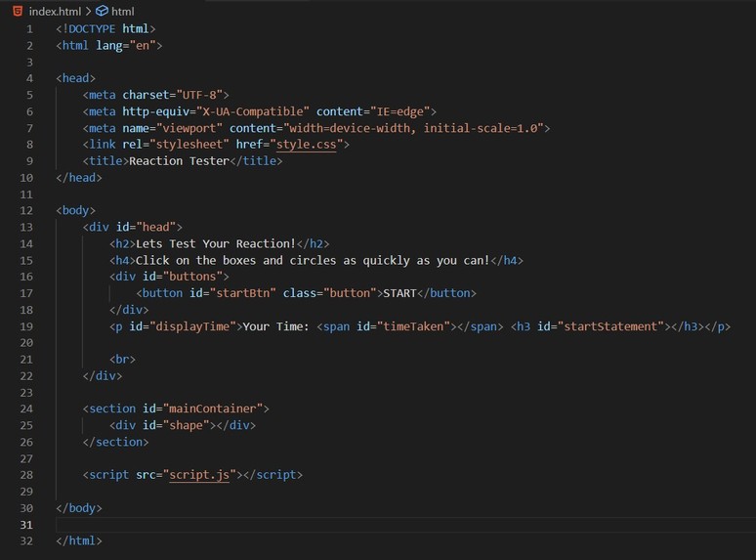The image size is (756, 560).
Task: Click the Reaction Tester title text
Action: [x=179, y=161]
